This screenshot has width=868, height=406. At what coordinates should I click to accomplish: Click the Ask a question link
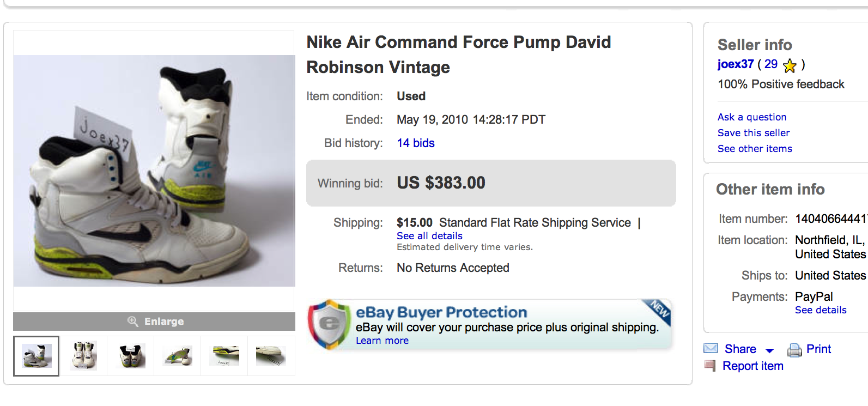point(751,117)
